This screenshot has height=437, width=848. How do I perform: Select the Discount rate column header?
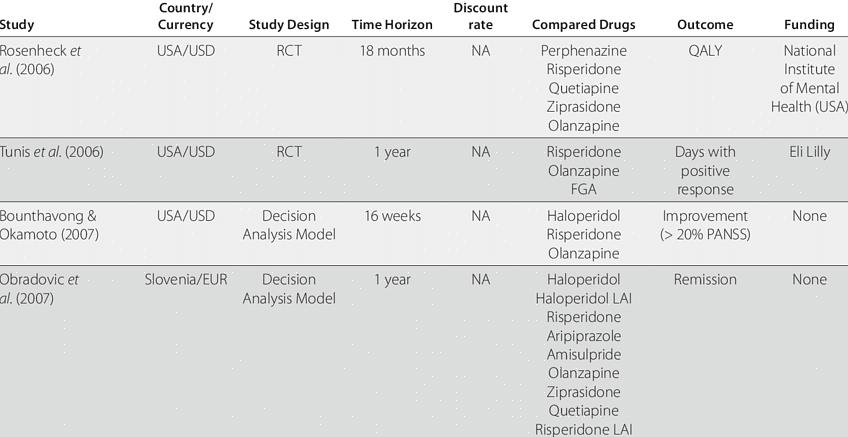[x=480, y=17]
